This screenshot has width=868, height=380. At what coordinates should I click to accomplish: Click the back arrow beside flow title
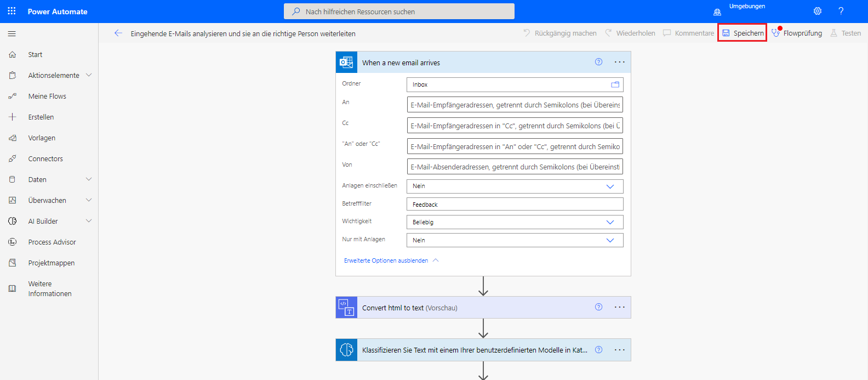point(118,33)
